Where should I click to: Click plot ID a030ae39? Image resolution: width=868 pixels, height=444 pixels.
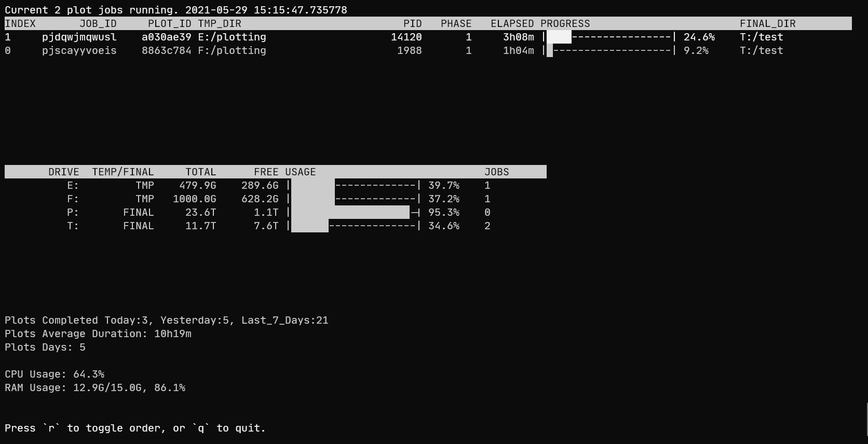[x=167, y=37]
